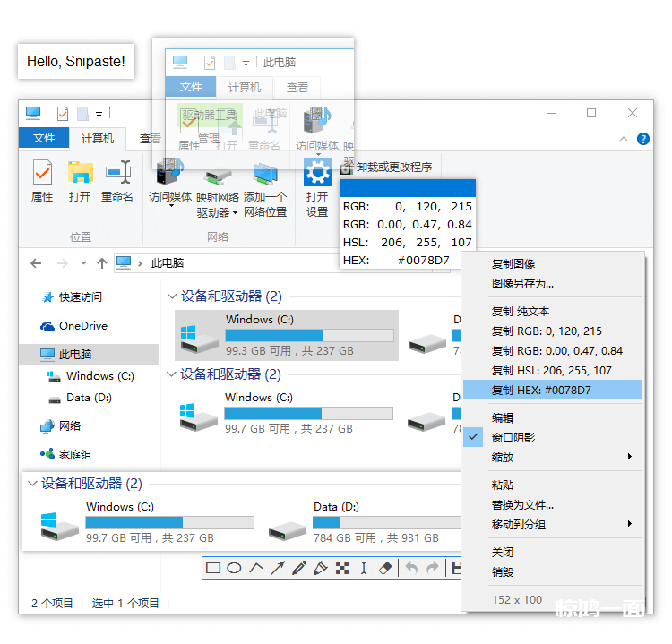Choose the arrow annotation tool
This screenshot has width=672, height=644.
pos(278,568)
